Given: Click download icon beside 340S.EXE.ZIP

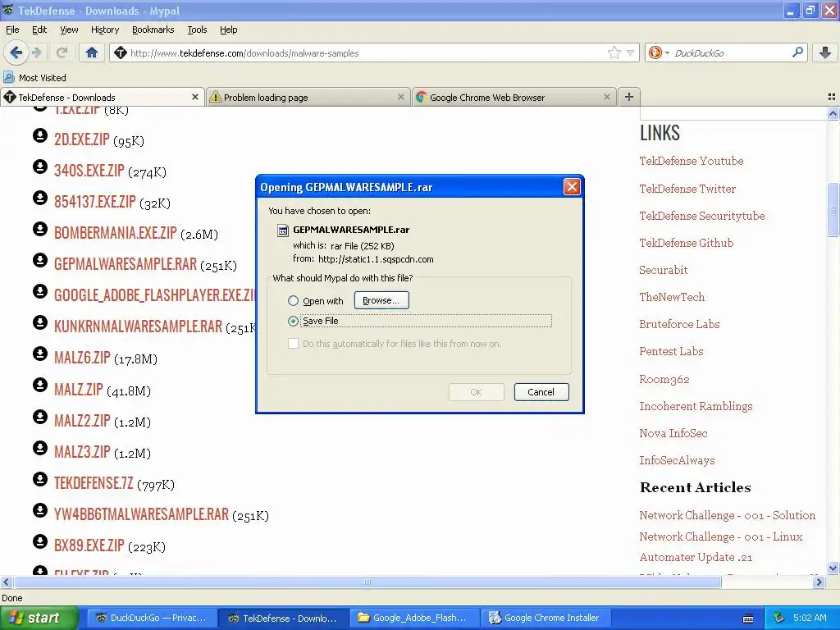Looking at the screenshot, I should click(x=40, y=167).
